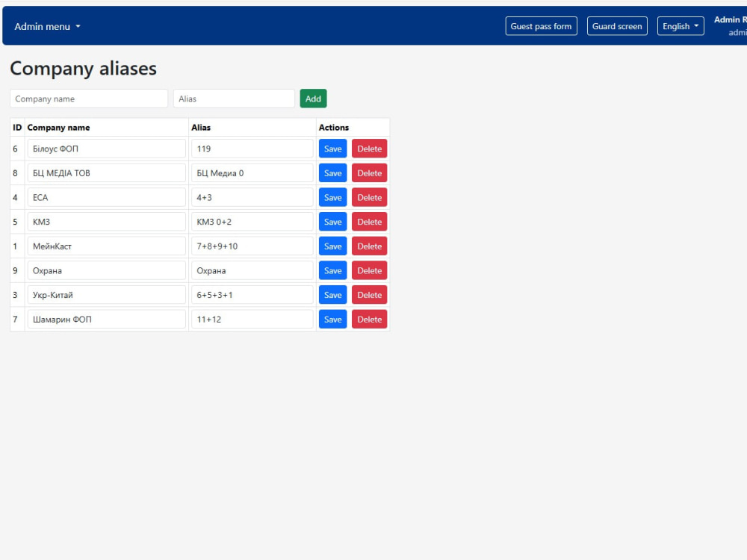Edit the company name Укр-Китай
The height and width of the screenshot is (560, 747).
pyautogui.click(x=106, y=295)
